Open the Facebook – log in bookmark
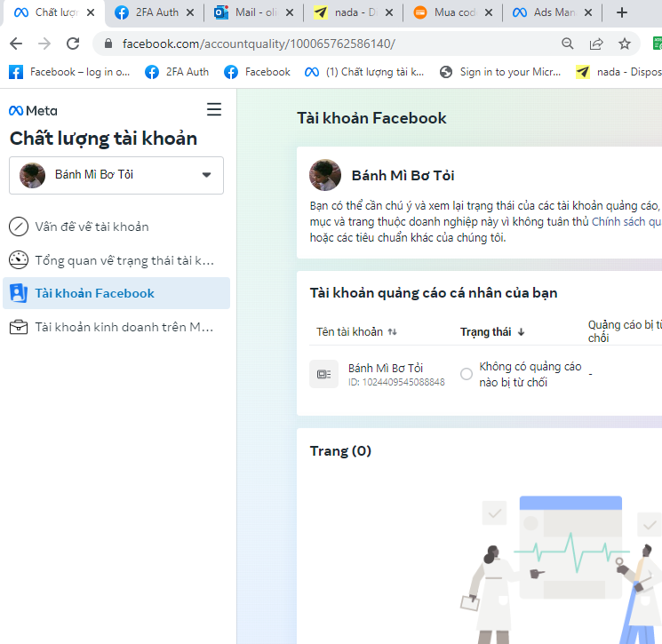The image size is (662, 644). [69, 72]
